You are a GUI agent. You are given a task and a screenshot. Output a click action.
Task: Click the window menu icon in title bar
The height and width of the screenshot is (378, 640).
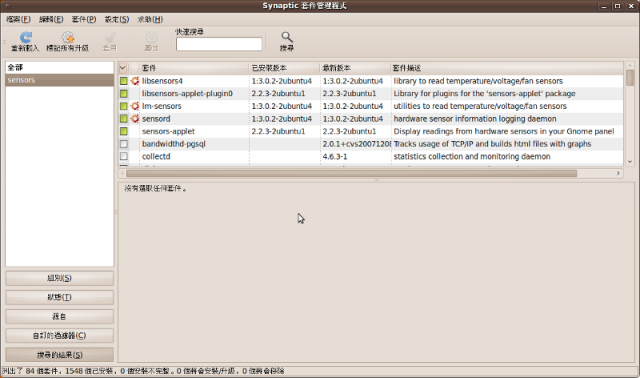click(x=8, y=6)
